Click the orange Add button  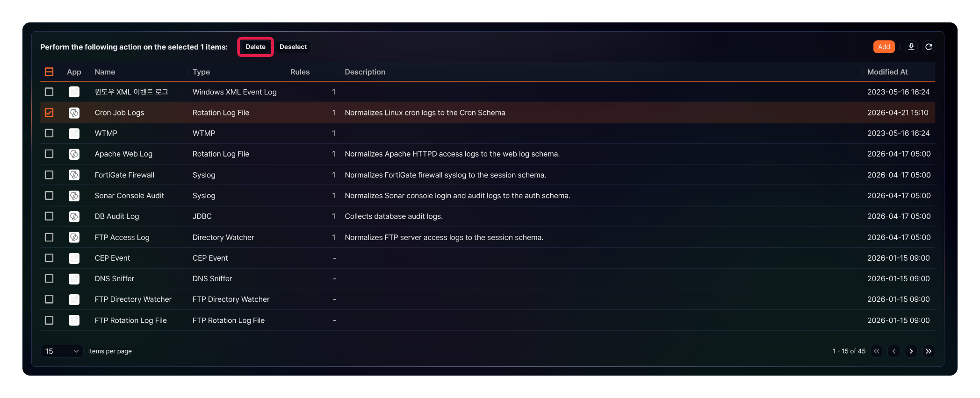coord(884,47)
